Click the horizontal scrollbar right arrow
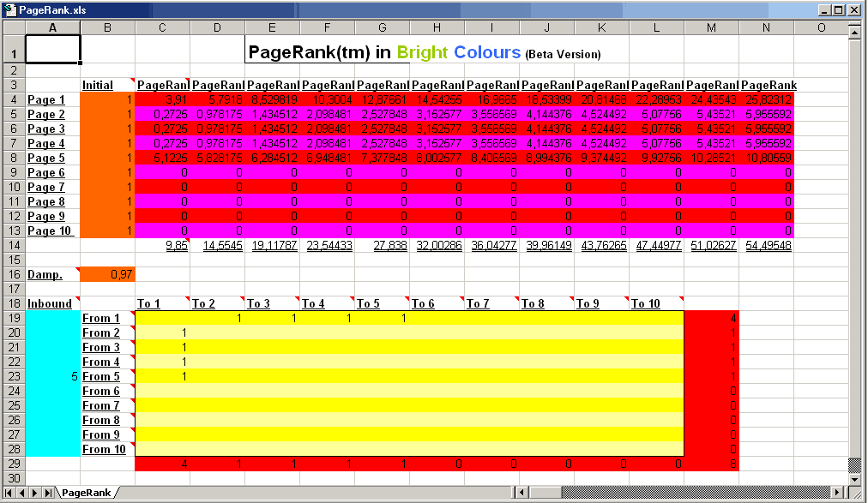The height and width of the screenshot is (503, 868). coord(838,492)
